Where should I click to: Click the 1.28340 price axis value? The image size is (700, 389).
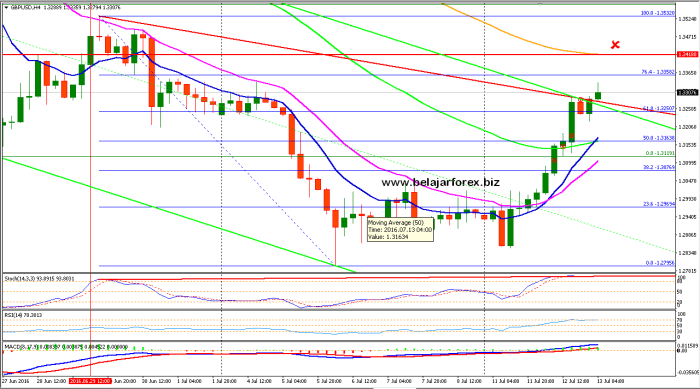(x=688, y=253)
